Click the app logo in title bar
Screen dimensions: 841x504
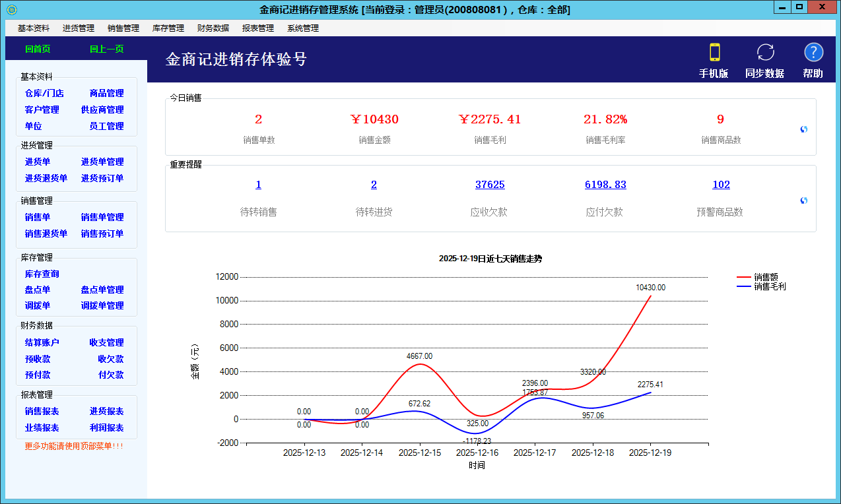click(x=11, y=10)
